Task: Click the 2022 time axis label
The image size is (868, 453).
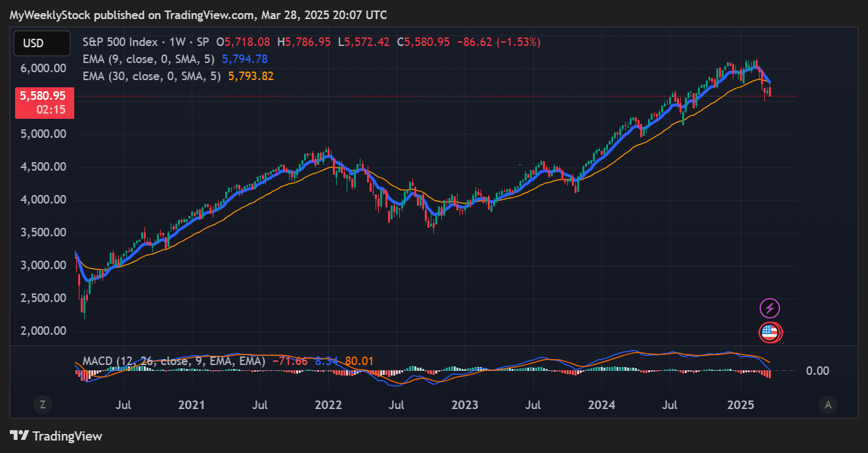Action: (328, 405)
